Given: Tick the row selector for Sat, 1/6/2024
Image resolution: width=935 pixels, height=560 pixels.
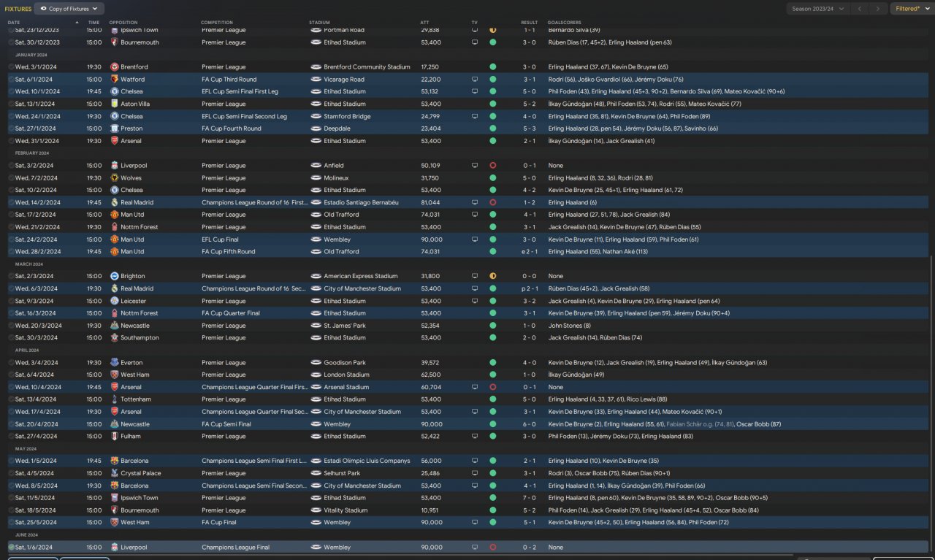Looking at the screenshot, I should [11, 547].
